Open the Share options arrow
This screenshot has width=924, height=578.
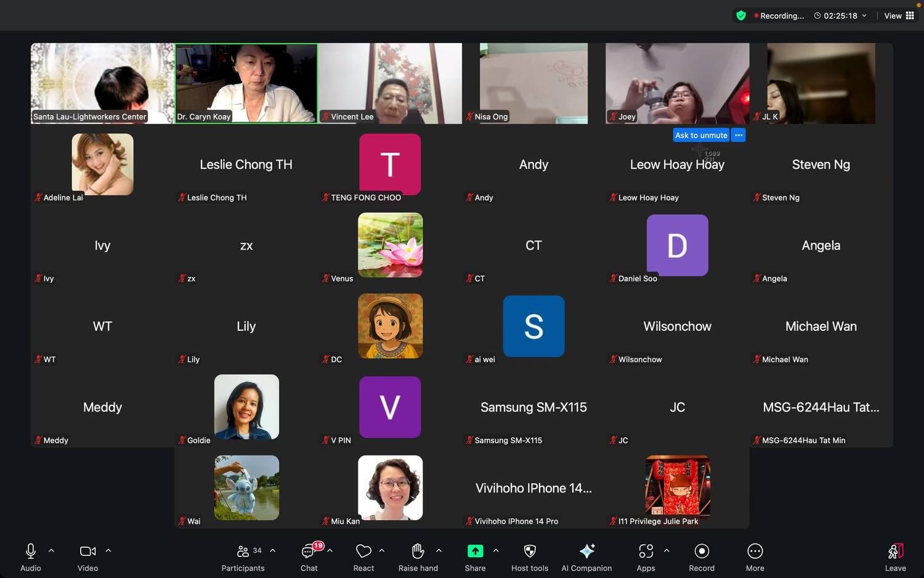(x=496, y=550)
